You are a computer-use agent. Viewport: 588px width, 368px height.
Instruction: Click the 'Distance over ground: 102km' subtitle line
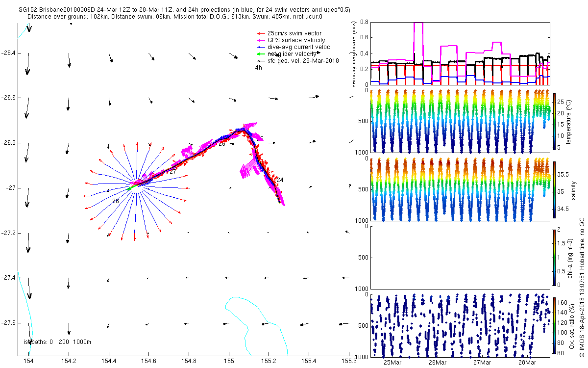tap(175, 17)
